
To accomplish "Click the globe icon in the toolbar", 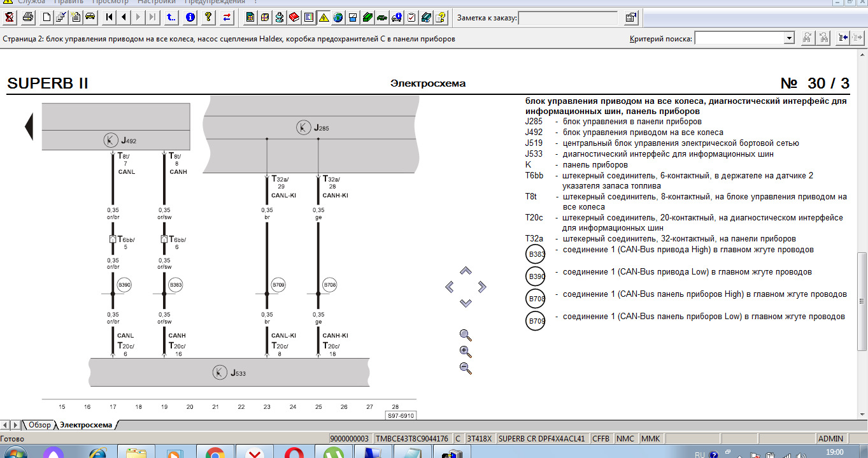I will point(338,17).
